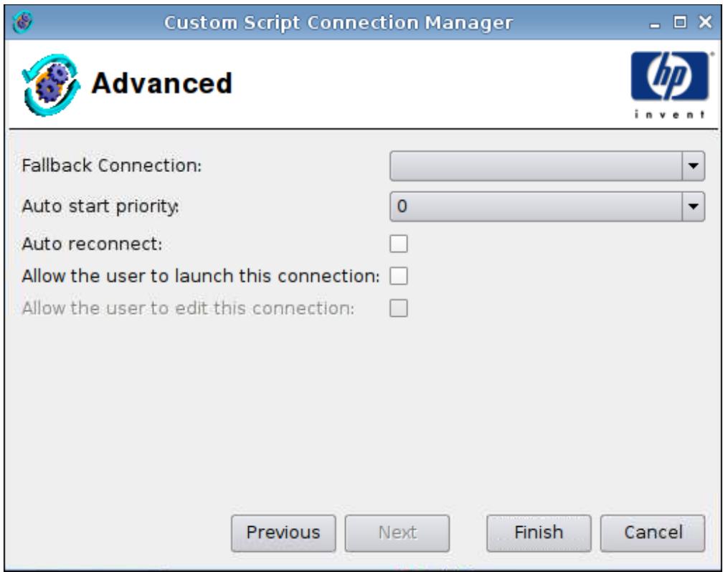Screen dimensions: 728x572
Task: Check Allow the user to launch this connection
Action: point(398,276)
